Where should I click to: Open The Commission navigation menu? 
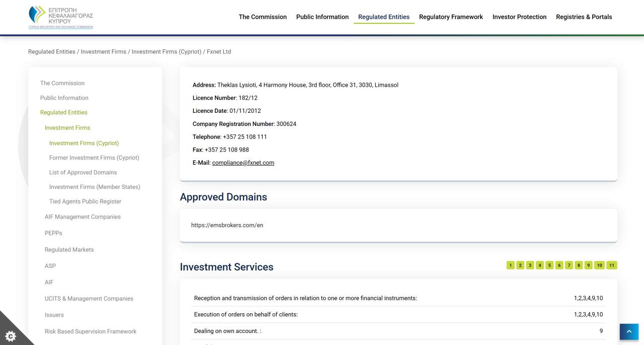[263, 17]
